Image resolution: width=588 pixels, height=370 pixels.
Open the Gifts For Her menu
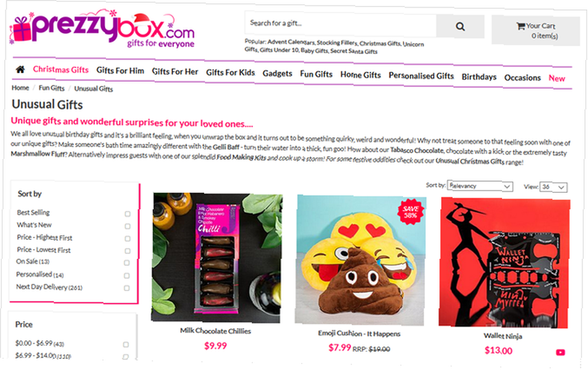click(175, 71)
